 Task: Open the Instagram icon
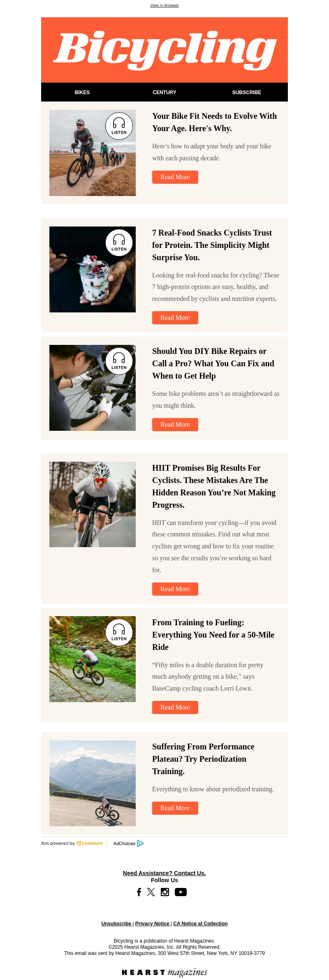click(165, 892)
